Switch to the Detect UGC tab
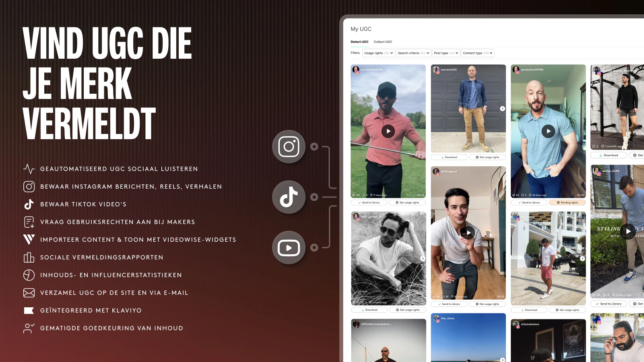The width and height of the screenshot is (644, 362). (359, 42)
